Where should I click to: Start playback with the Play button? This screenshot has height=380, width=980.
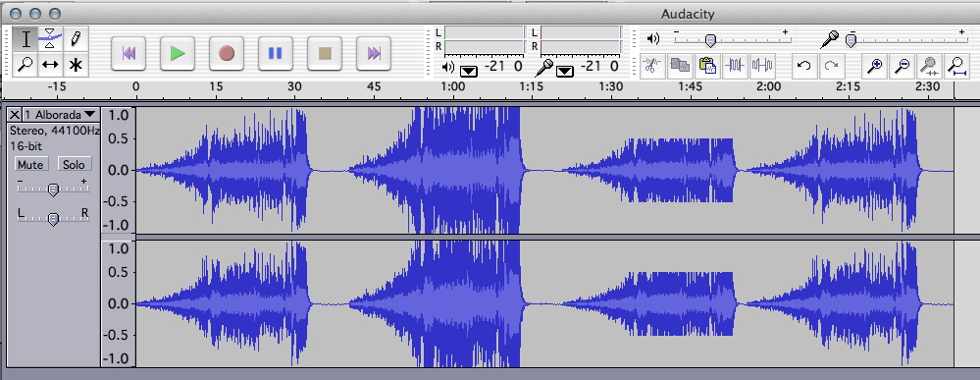[x=178, y=53]
